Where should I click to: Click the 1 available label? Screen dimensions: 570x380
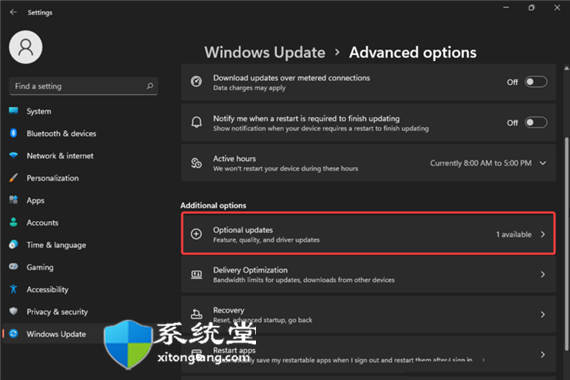point(514,235)
